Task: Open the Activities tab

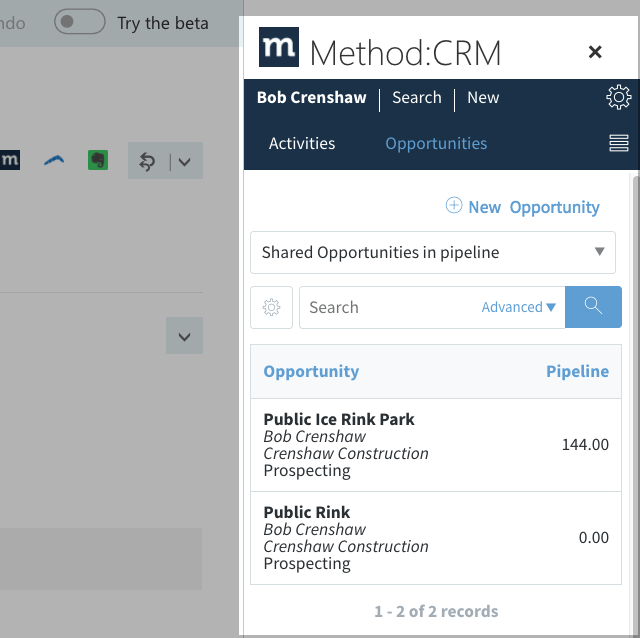Action: [302, 144]
